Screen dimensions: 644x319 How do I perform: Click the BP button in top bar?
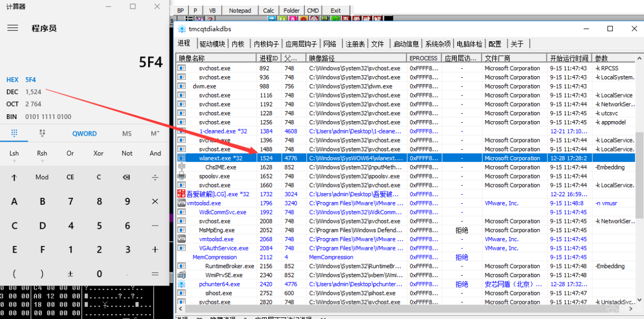pos(180,10)
